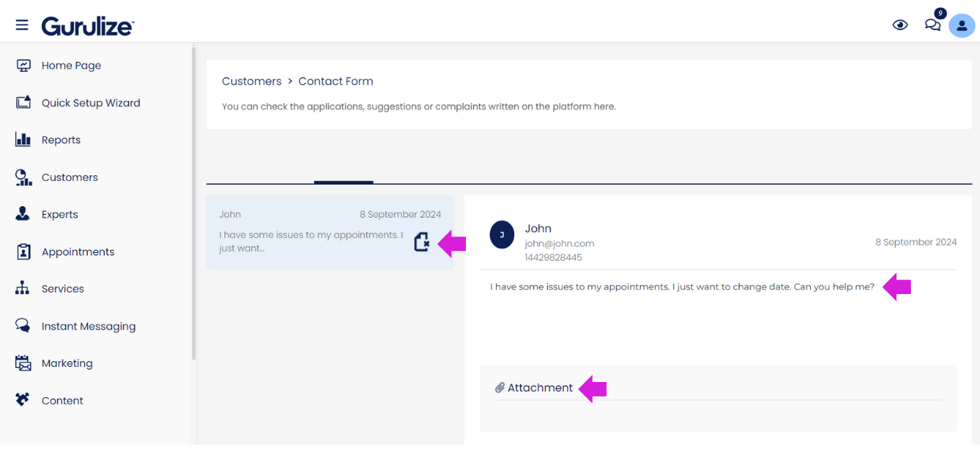
Task: Open the user profile avatar menu
Action: (x=962, y=25)
